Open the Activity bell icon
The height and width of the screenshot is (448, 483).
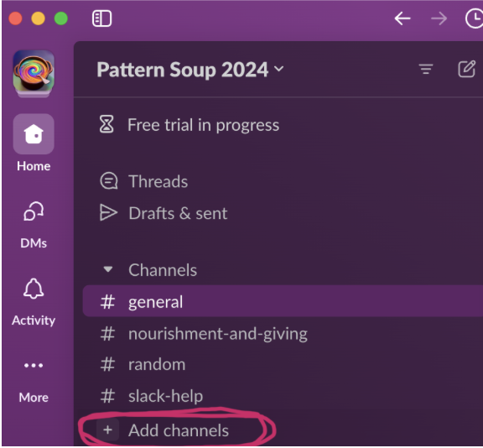[34, 302]
